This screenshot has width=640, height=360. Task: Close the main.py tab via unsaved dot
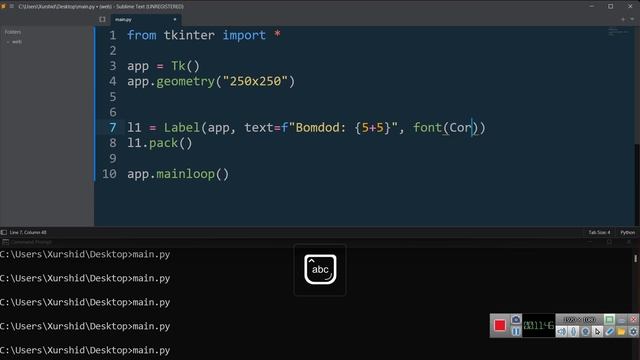[x=175, y=19]
